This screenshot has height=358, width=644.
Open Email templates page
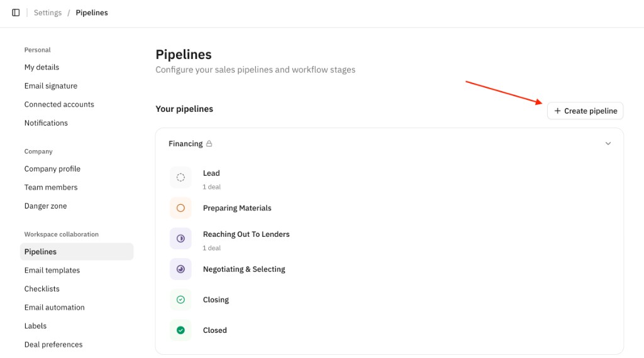coord(52,270)
